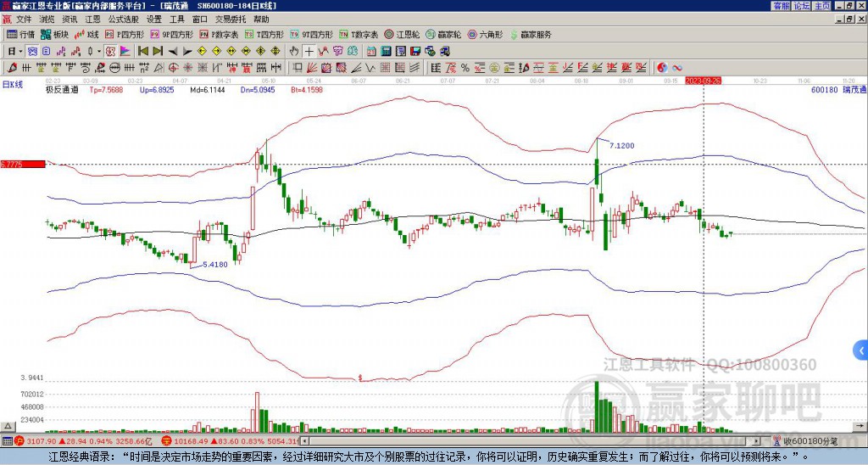Viewport: 868px width, 465px height.
Task: Toggle the 权 adjusted price button
Action: [110, 52]
